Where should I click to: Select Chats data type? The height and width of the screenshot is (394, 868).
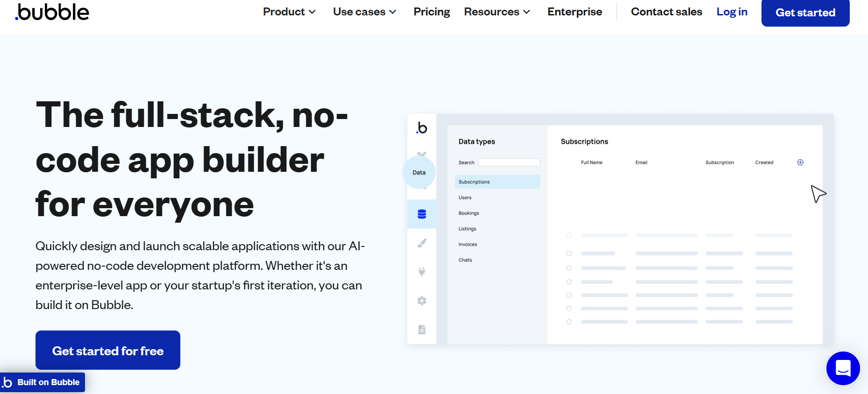465,260
